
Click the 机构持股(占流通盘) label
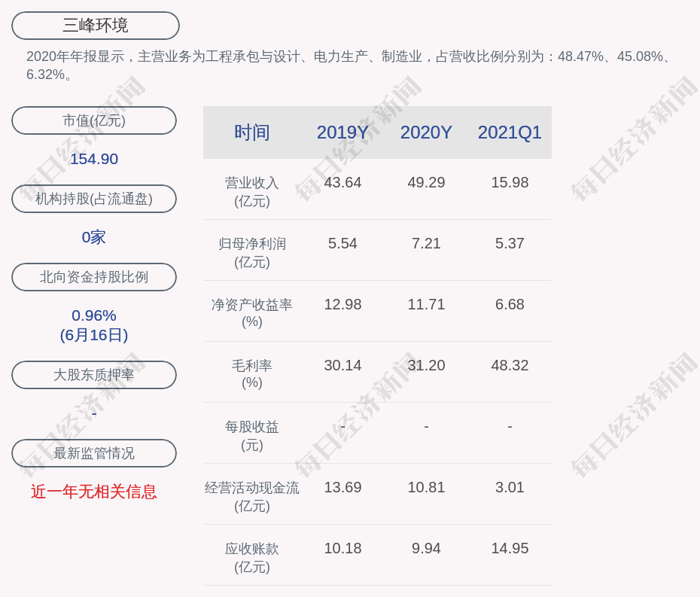click(x=94, y=199)
